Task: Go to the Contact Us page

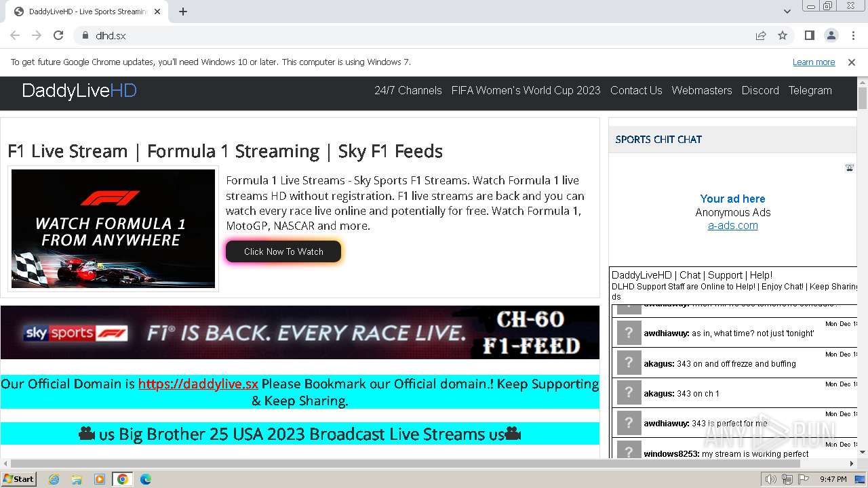Action: coord(636,90)
